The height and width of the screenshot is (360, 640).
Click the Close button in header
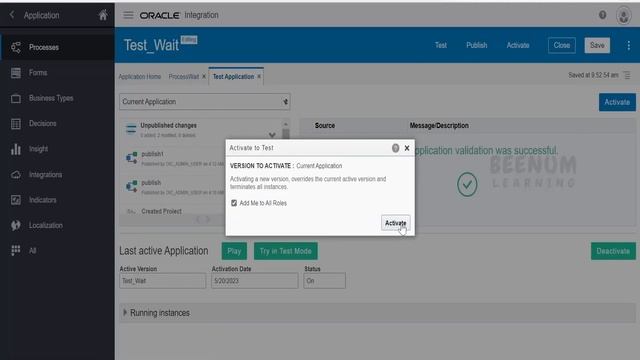coord(562,45)
